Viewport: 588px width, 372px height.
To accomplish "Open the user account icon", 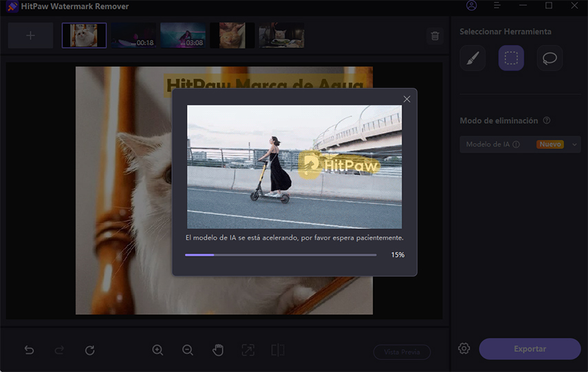I will click(471, 6).
